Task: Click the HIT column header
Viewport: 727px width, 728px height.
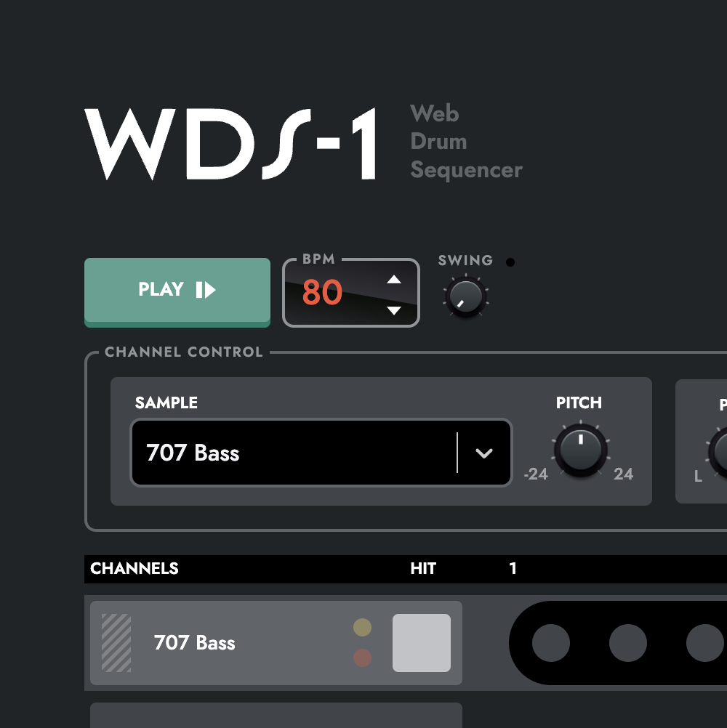Action: point(423,570)
